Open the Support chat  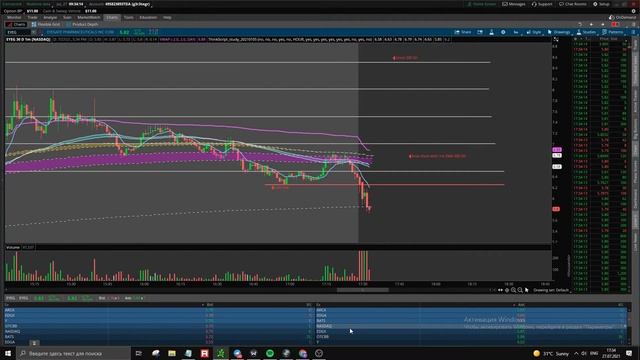(542, 4)
